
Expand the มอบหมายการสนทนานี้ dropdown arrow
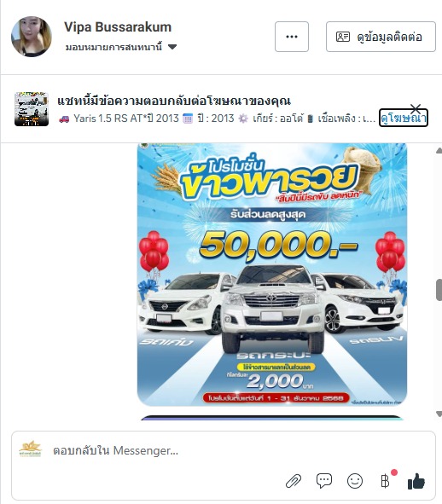172,47
